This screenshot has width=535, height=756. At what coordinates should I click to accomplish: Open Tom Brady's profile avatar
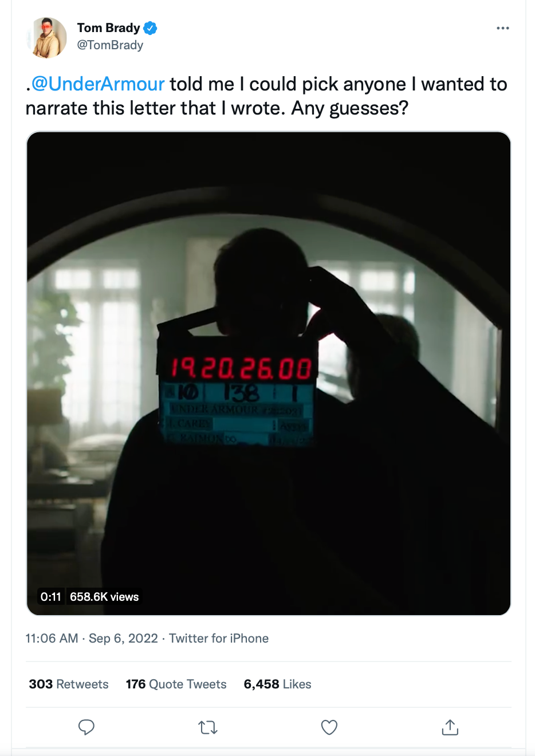47,37
